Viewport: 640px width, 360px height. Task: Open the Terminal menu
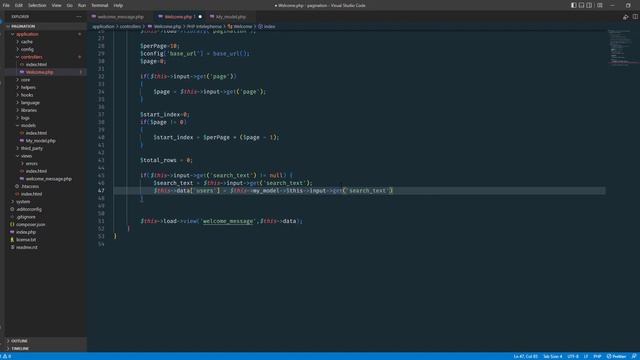coord(100,5)
